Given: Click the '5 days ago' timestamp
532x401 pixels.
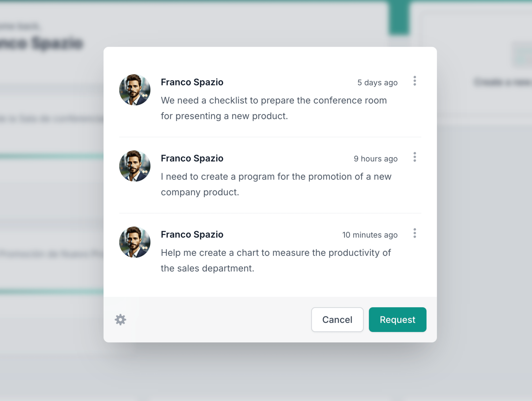Looking at the screenshot, I should (377, 82).
